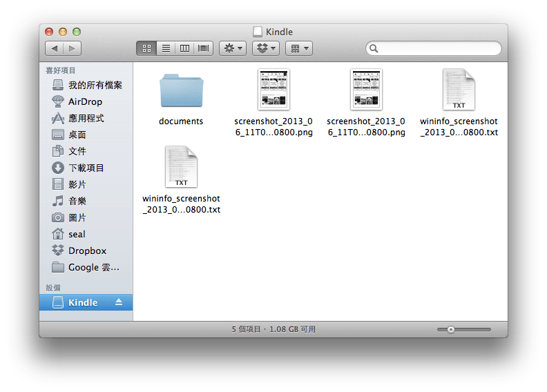Image resolution: width=547 pixels, height=392 pixels.
Task: Click the 5 個項目 status bar text
Action: [x=247, y=329]
